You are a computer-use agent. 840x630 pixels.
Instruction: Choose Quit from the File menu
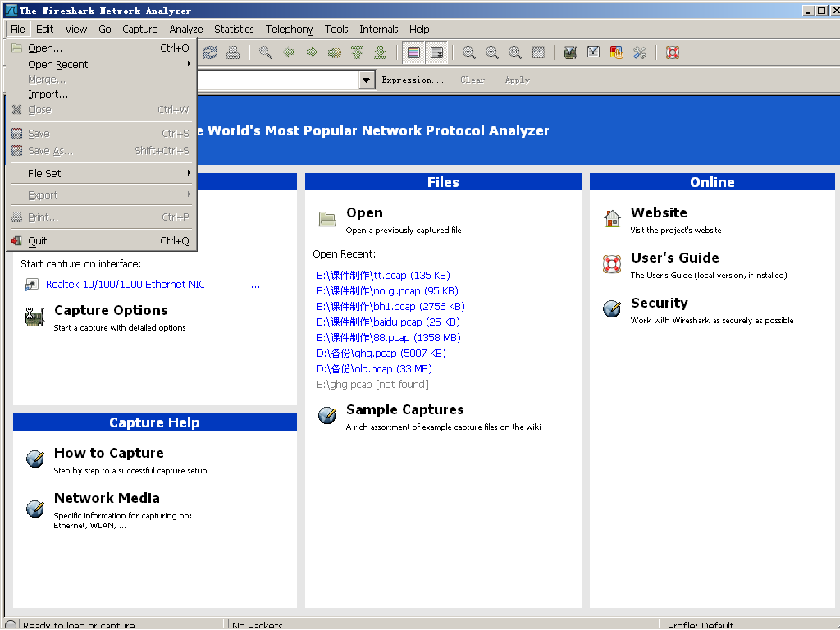click(102, 241)
